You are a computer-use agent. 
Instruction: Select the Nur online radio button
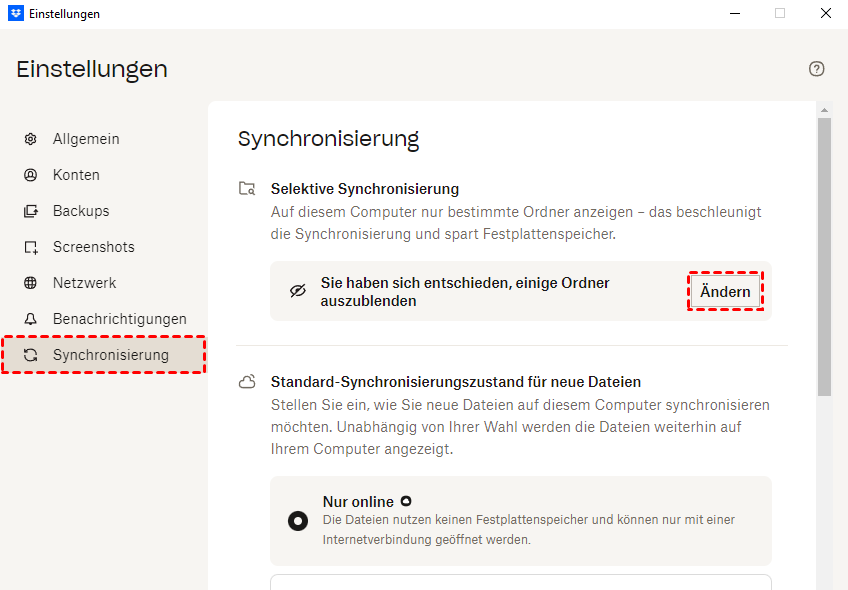tap(298, 520)
